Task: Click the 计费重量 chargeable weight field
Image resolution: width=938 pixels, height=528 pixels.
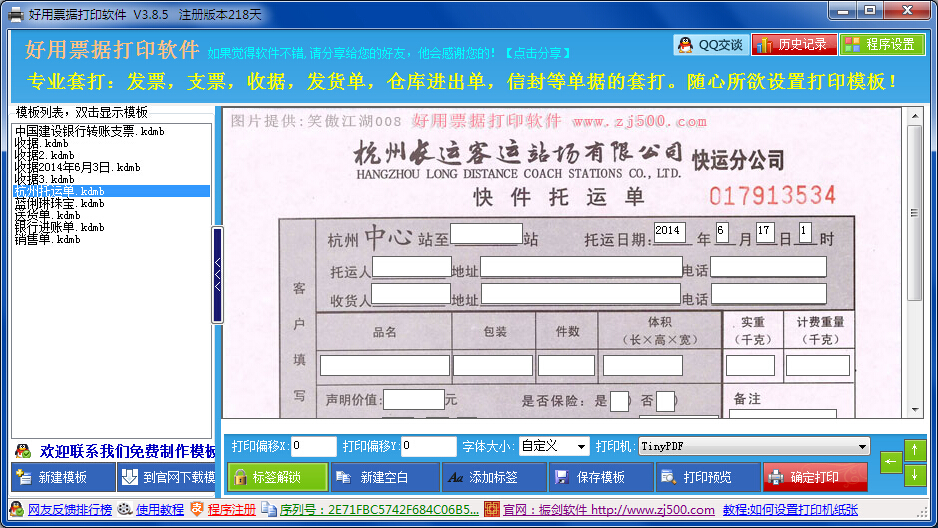Action: click(818, 365)
